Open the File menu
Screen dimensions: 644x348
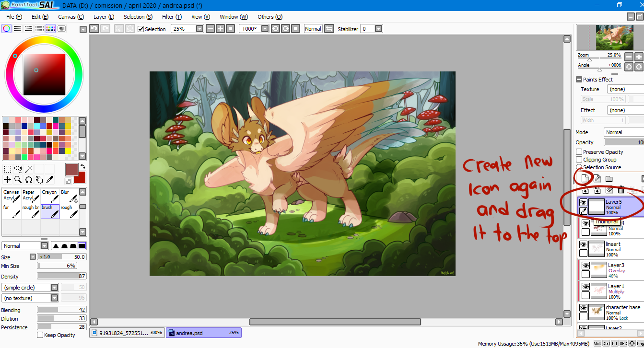point(14,17)
